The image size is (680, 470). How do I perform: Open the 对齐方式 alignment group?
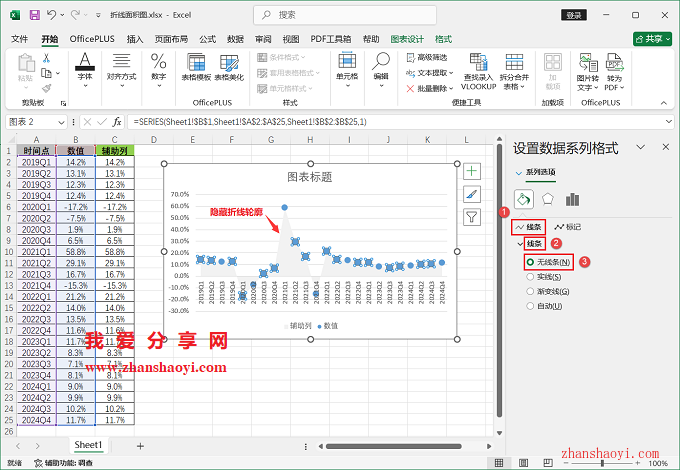pyautogui.click(x=121, y=69)
